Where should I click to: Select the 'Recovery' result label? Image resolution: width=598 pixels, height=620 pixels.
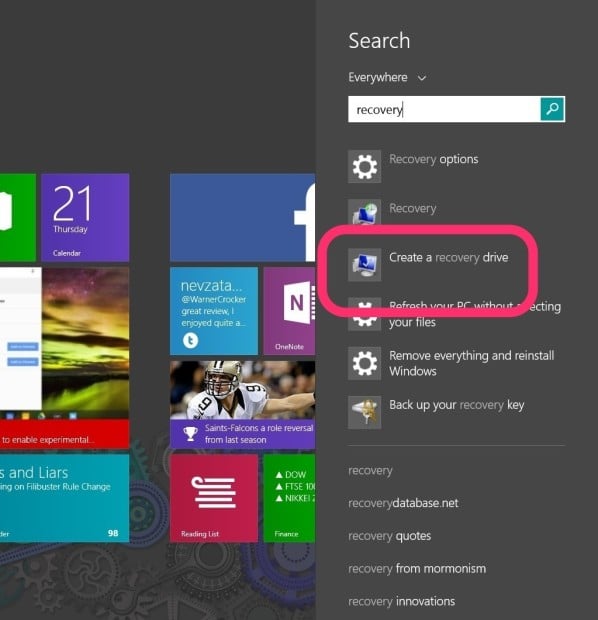[x=413, y=208]
